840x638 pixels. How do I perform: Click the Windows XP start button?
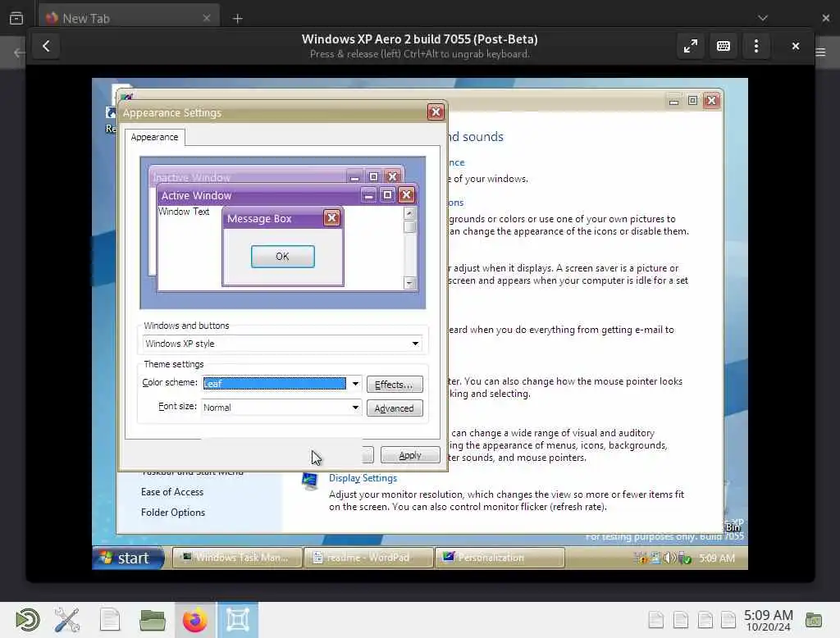coord(128,558)
